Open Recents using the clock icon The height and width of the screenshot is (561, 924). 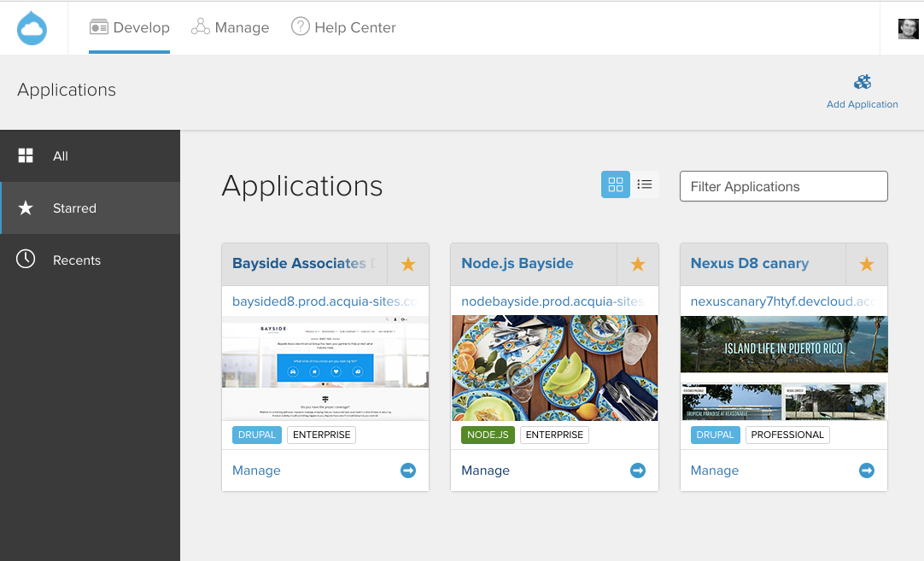(26, 260)
